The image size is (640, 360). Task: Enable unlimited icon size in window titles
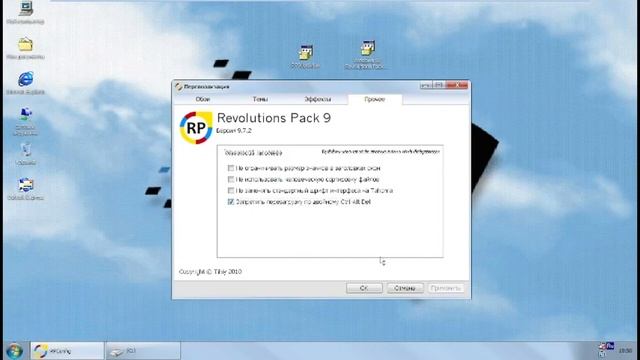pos(231,168)
